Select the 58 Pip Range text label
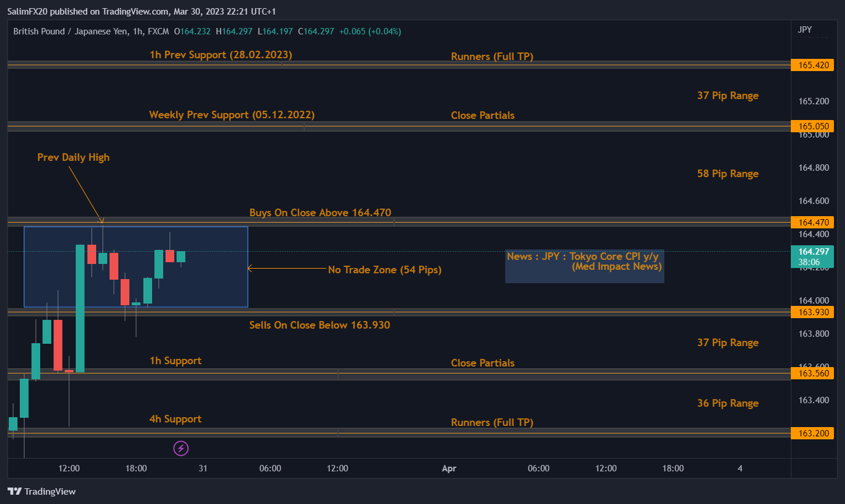 [x=727, y=174]
